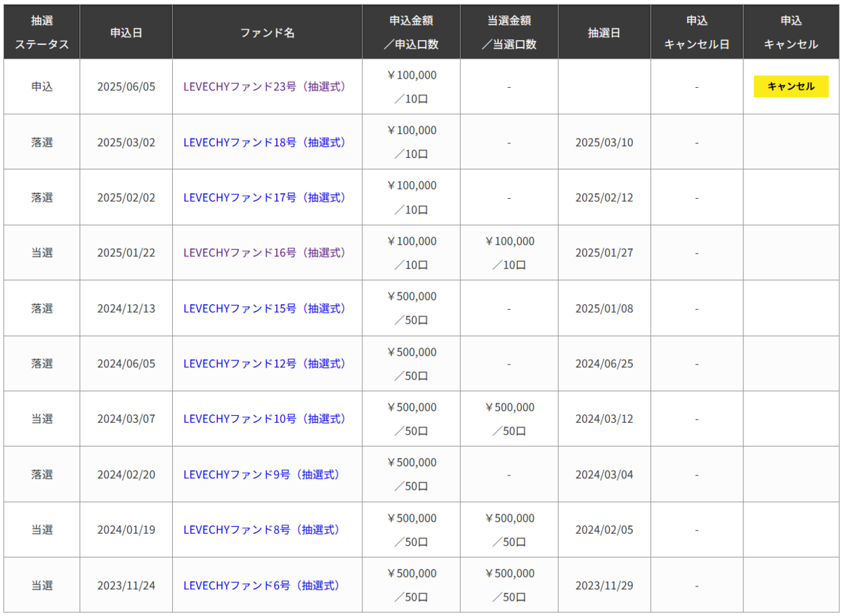Viewport: 843px width, 616px height.
Task: Open LEVECHYファンド16号（抽選式） link
Action: click(x=266, y=252)
